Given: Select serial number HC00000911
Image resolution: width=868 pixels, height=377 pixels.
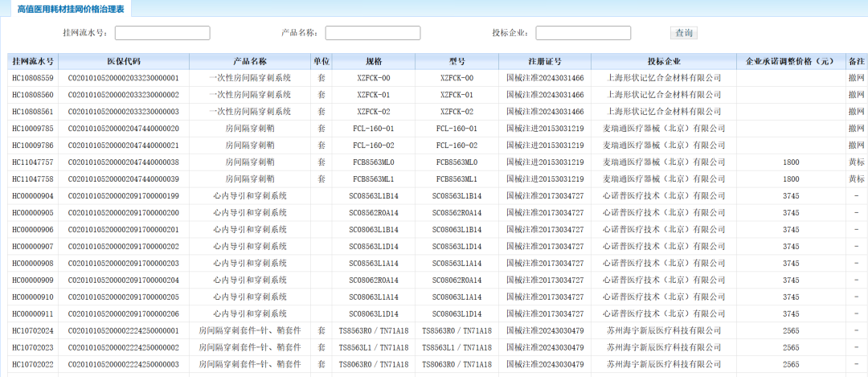Looking at the screenshot, I should (33, 313).
